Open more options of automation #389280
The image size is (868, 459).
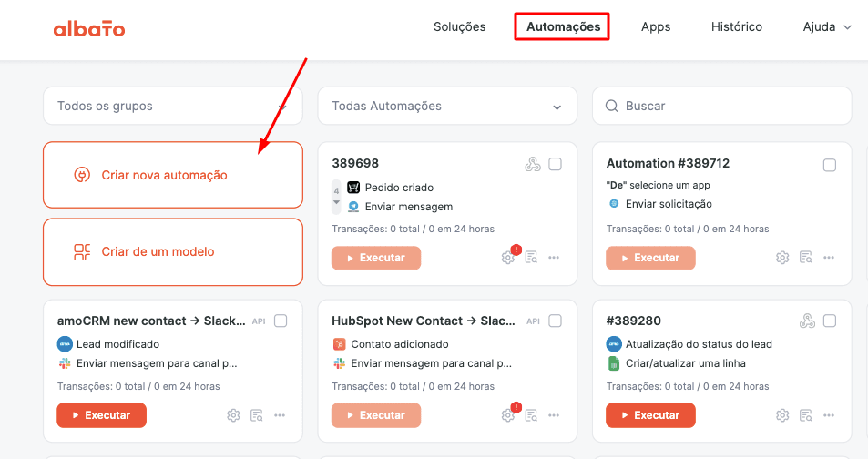click(829, 415)
